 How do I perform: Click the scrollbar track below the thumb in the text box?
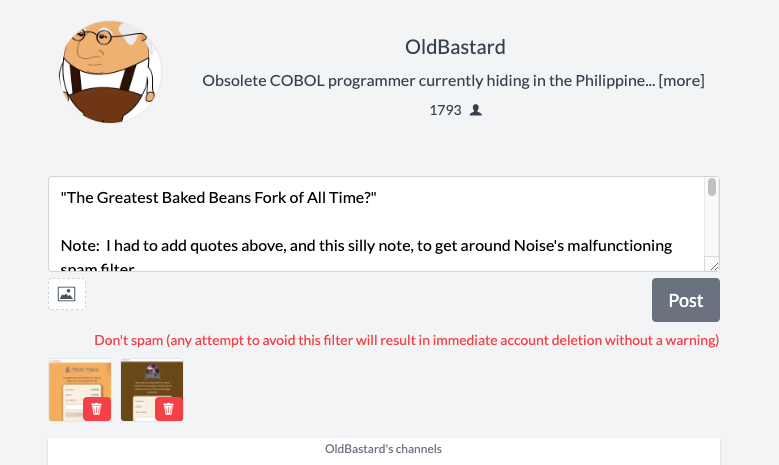click(712, 227)
